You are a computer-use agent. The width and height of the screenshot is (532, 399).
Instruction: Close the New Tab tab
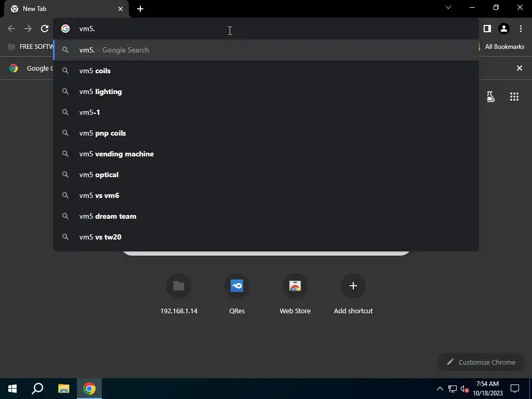tap(121, 9)
